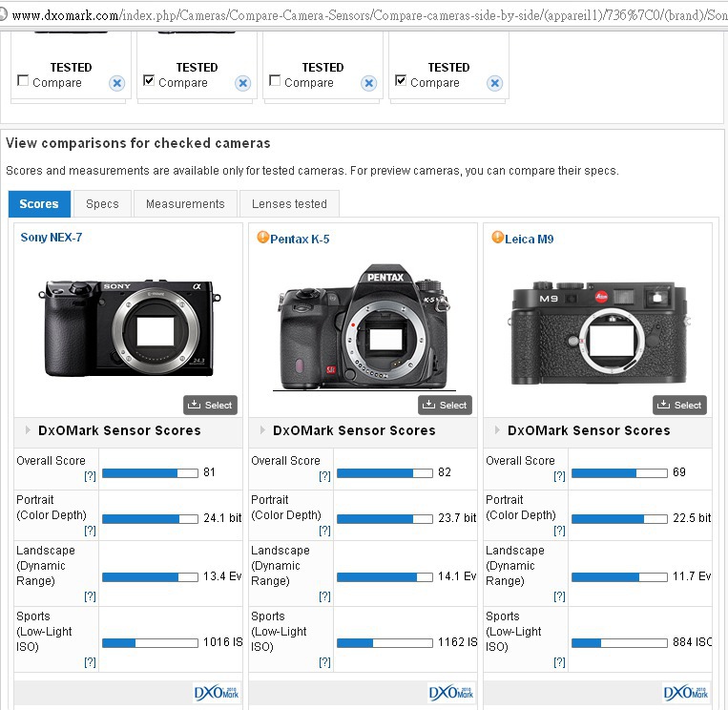The height and width of the screenshot is (710, 728).
Task: Click Pentax K-5 Landscape value 14.1 Ev
Action: [x=457, y=576]
